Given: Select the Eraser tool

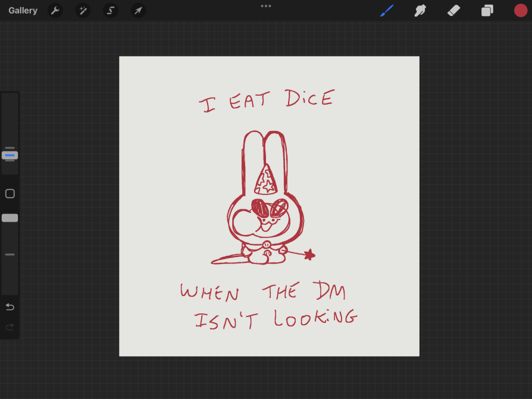Looking at the screenshot, I should (453, 11).
